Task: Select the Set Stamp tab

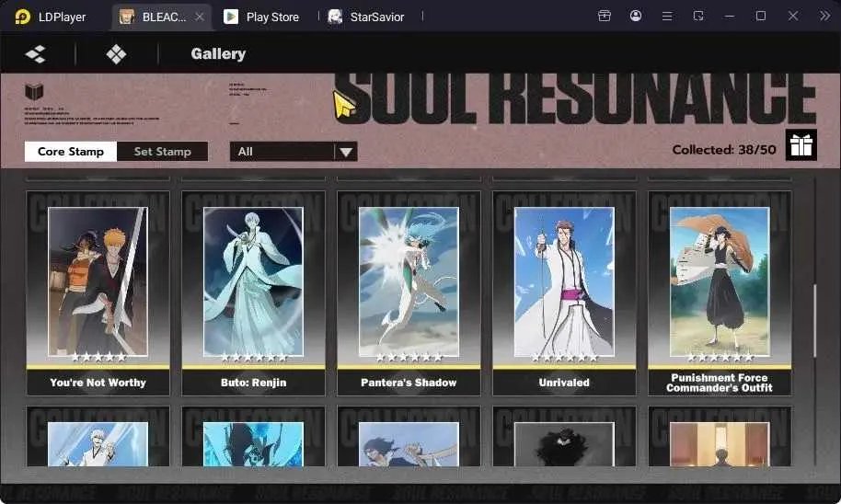Action: (x=163, y=152)
